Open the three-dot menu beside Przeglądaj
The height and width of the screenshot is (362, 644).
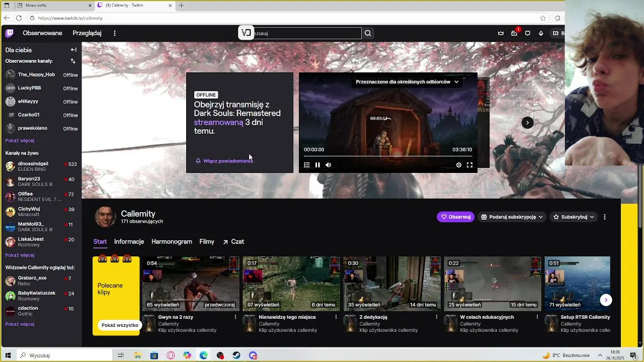coord(115,33)
